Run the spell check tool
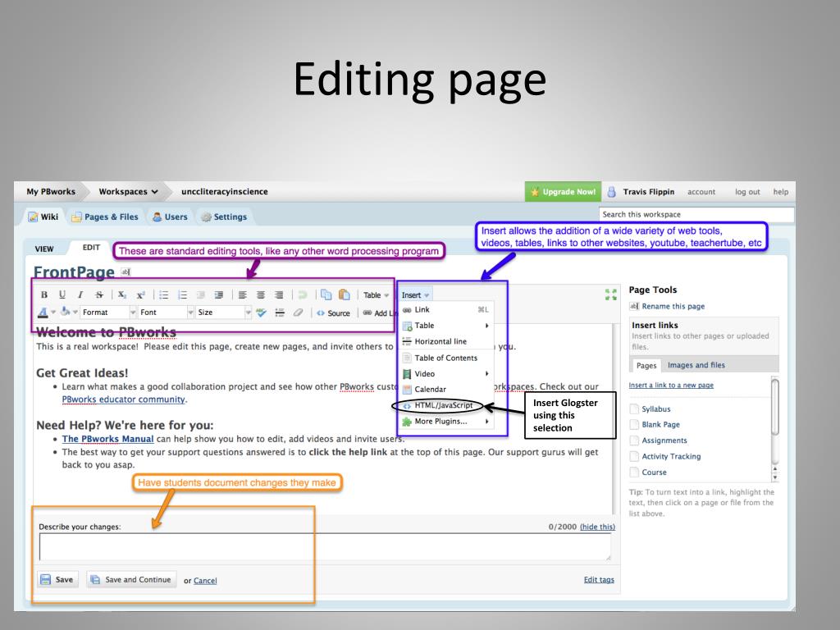 tap(261, 313)
